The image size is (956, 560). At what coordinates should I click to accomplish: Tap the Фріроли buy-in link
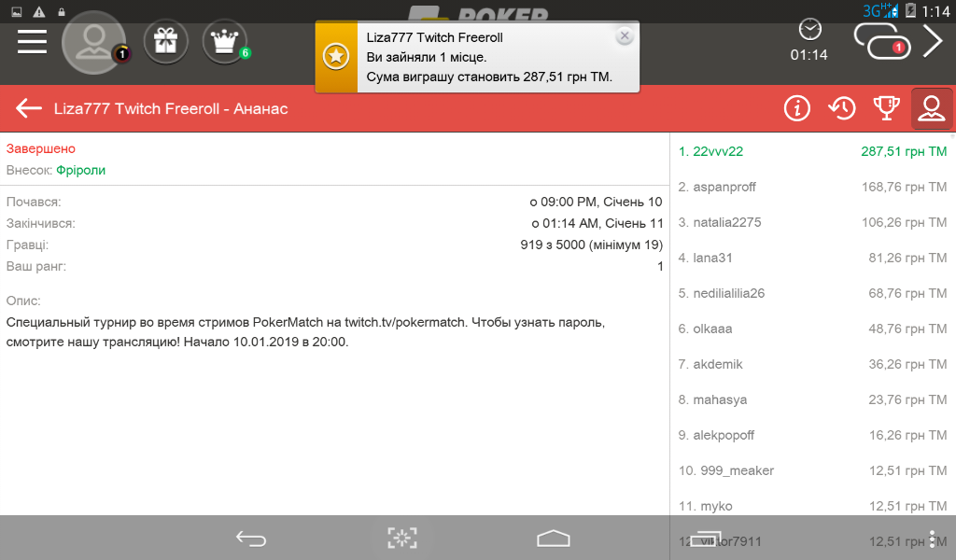point(80,170)
